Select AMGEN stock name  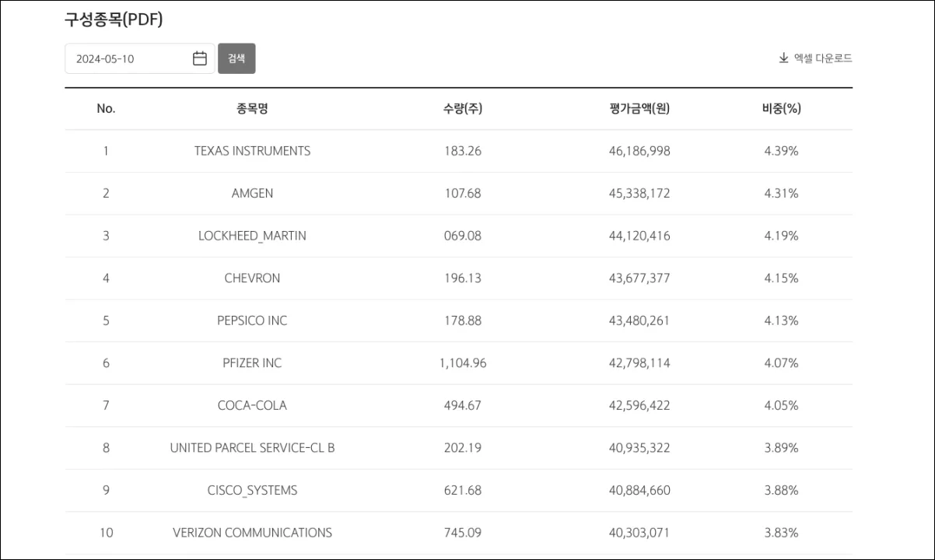coord(252,194)
